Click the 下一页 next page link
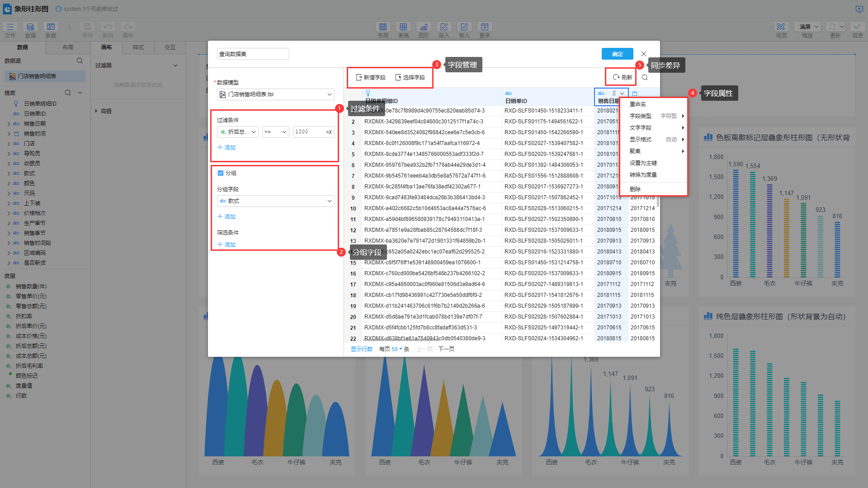This screenshot has height=488, width=868. click(x=446, y=349)
